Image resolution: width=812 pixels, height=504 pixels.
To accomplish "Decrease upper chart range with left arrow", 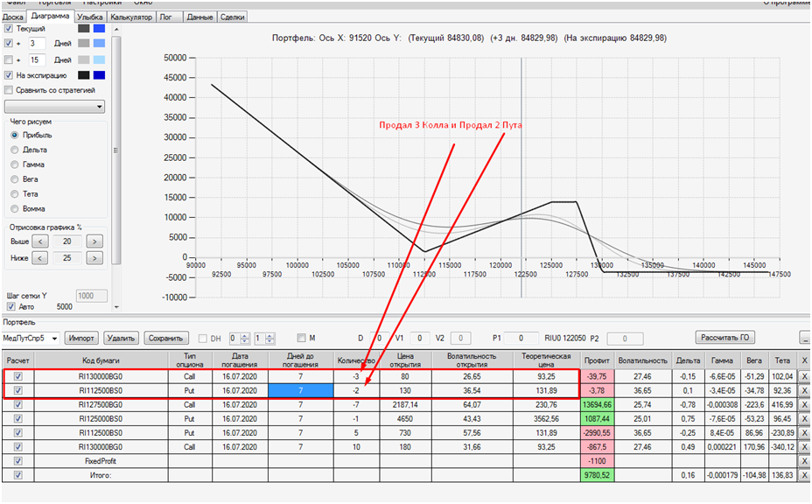I will pyautogui.click(x=40, y=241).
